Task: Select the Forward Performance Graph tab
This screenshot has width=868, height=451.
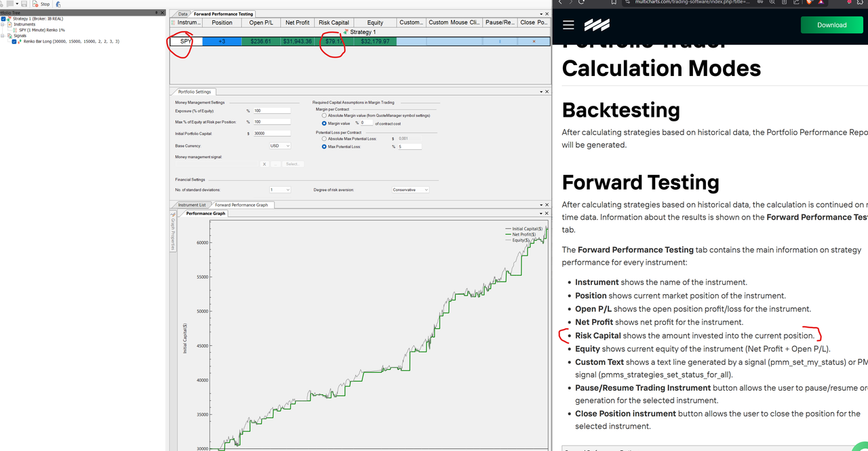Action: point(241,205)
